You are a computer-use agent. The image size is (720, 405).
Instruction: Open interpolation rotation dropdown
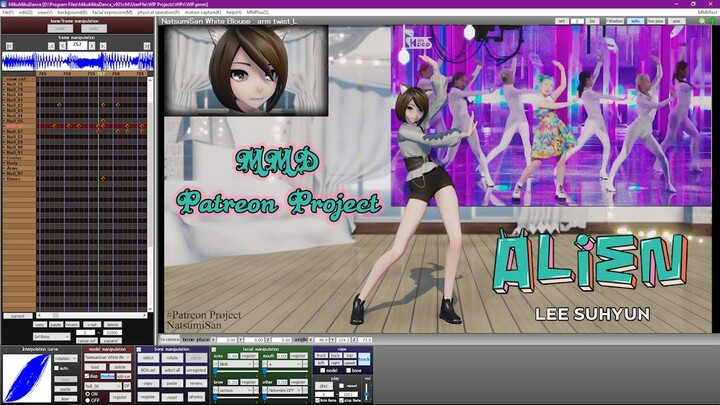coord(65,358)
